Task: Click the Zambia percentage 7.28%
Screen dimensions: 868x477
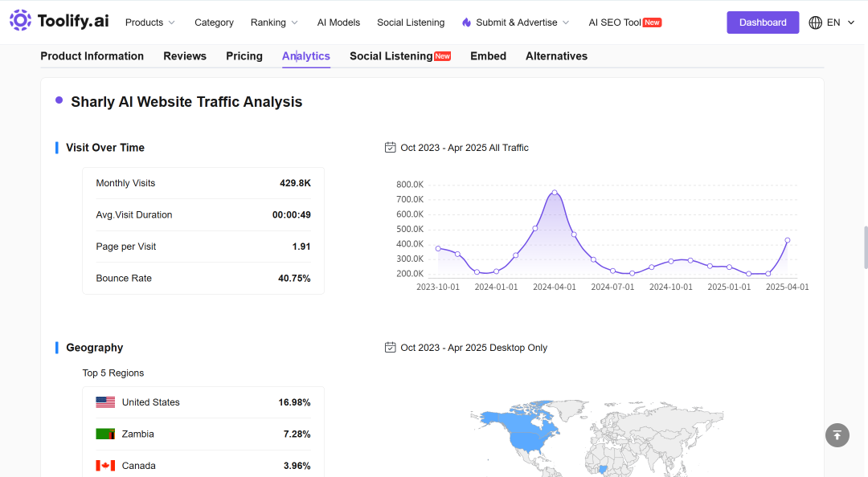Action: click(x=297, y=434)
